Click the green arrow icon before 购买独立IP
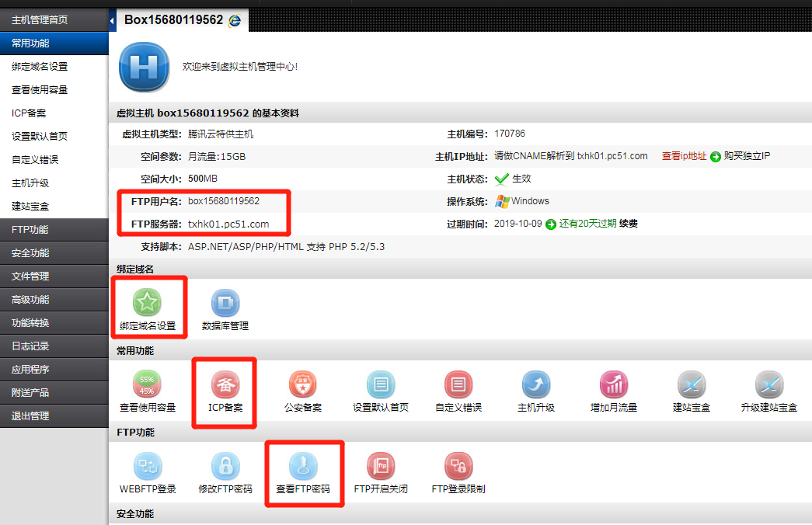Screen dimensions: 812x525 pos(715,157)
